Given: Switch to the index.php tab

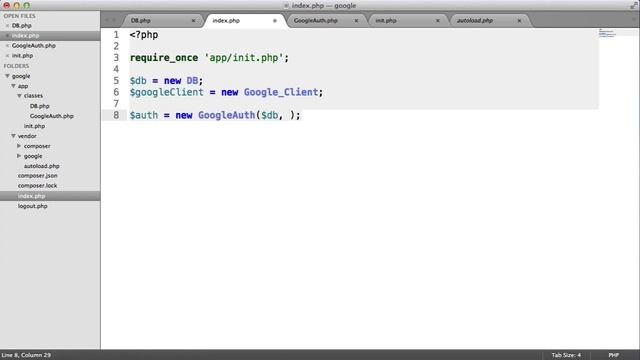Looking at the screenshot, I should pyautogui.click(x=245, y=20).
